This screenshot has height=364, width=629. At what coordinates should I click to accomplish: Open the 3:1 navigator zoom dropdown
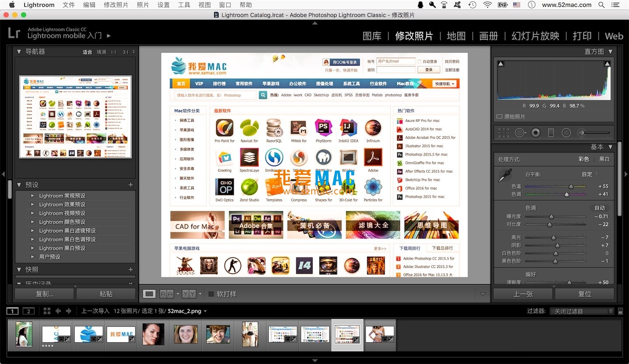(x=133, y=52)
